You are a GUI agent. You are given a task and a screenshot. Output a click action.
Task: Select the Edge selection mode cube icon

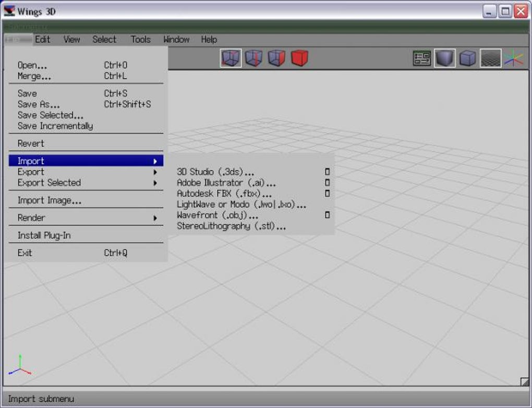(254, 58)
